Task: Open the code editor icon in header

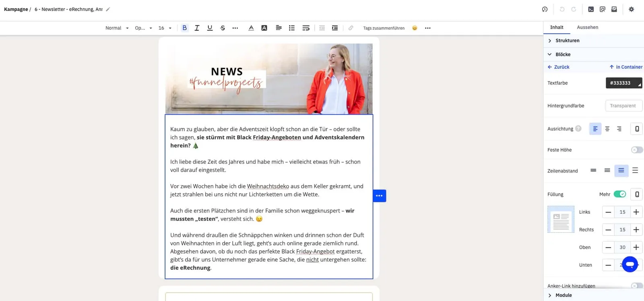Action: coord(591,9)
